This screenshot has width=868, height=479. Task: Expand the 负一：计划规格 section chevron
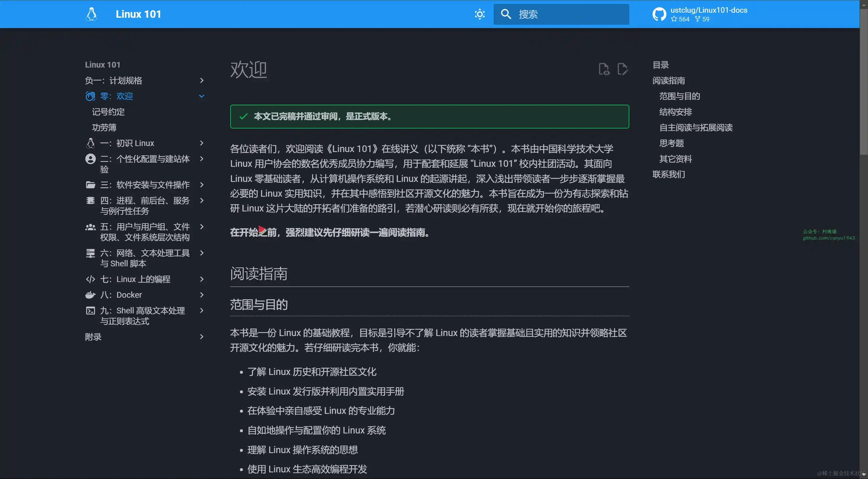[202, 81]
